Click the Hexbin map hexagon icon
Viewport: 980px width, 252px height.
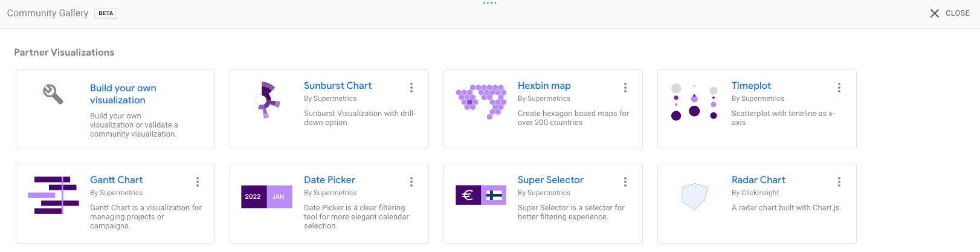[x=481, y=101]
